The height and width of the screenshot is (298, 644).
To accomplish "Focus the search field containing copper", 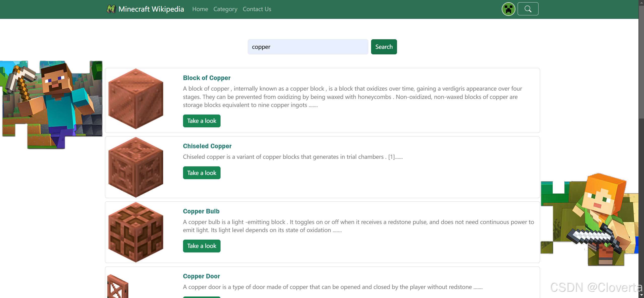I will click(x=308, y=47).
